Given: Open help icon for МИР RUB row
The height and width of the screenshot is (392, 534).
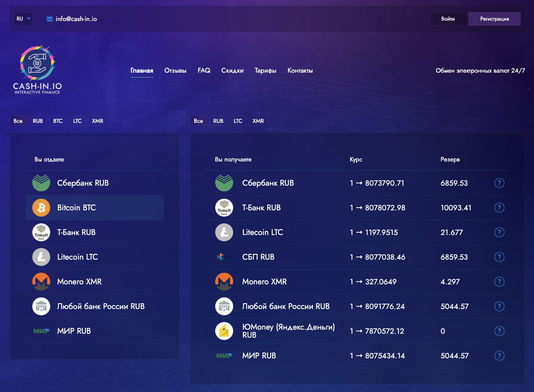Looking at the screenshot, I should [499, 356].
